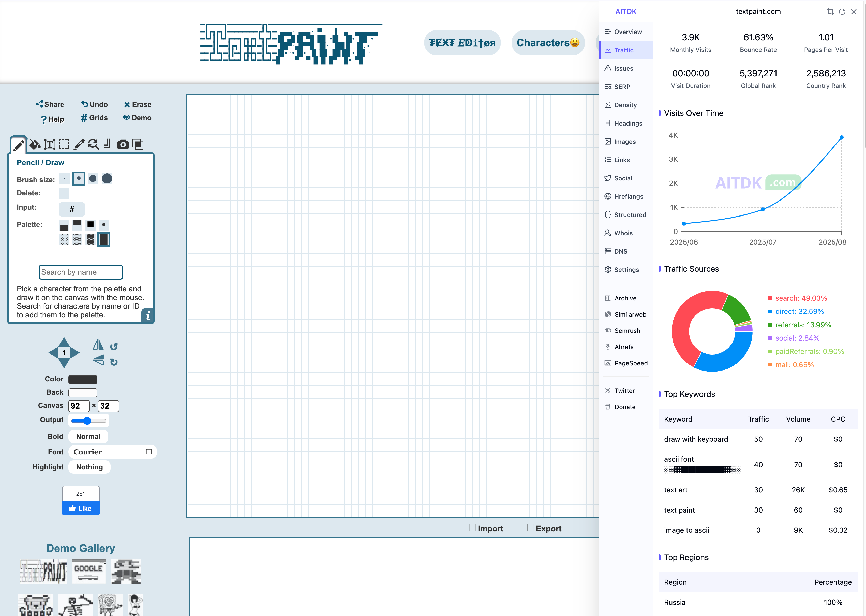The width and height of the screenshot is (866, 616).
Task: Erase the canvas
Action: tap(137, 104)
